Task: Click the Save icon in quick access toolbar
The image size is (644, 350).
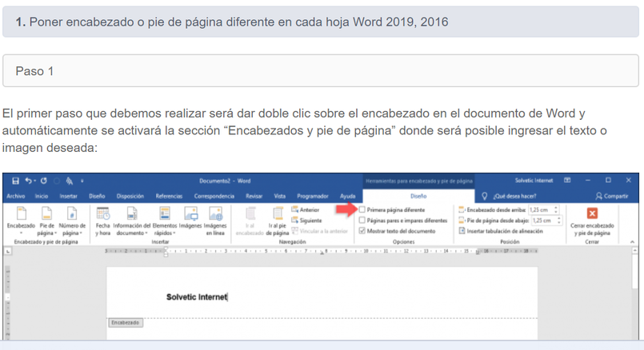Action: tap(14, 181)
